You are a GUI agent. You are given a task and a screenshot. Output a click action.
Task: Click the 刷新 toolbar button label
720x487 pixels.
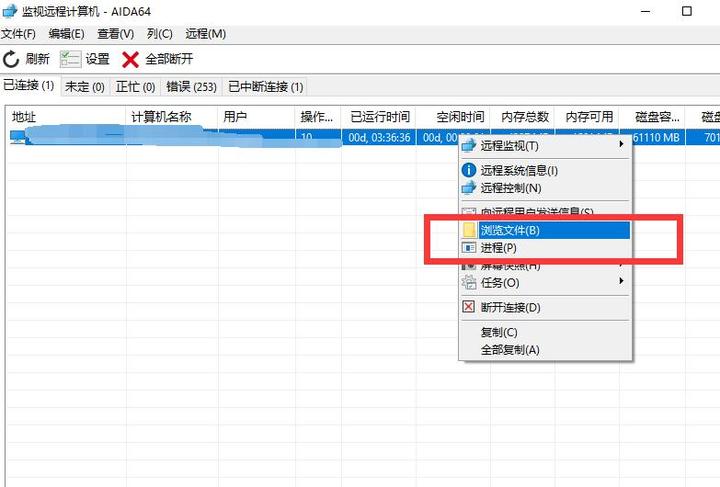pos(38,59)
